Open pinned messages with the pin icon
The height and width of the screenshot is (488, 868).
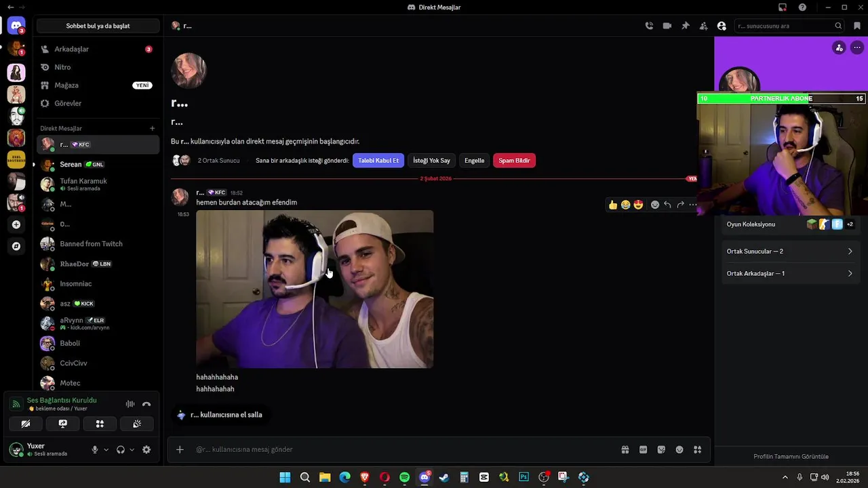686,26
